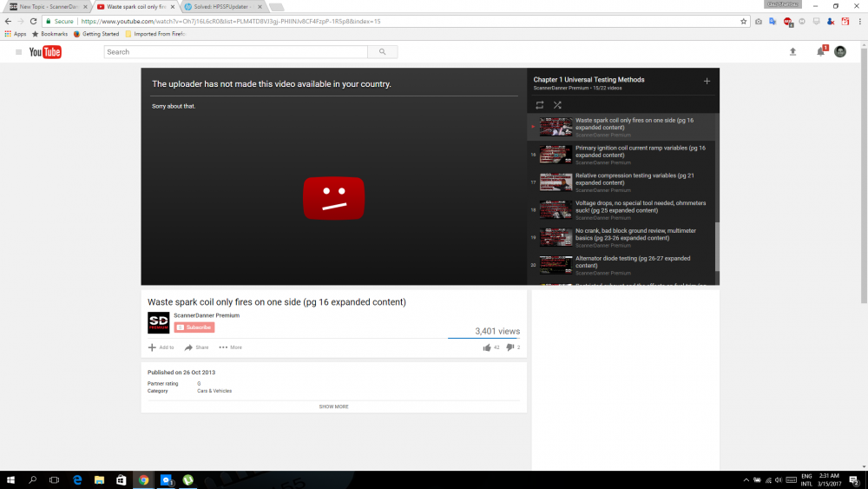This screenshot has height=489, width=868.
Task: Toggle playlist repeat mode
Action: (539, 105)
